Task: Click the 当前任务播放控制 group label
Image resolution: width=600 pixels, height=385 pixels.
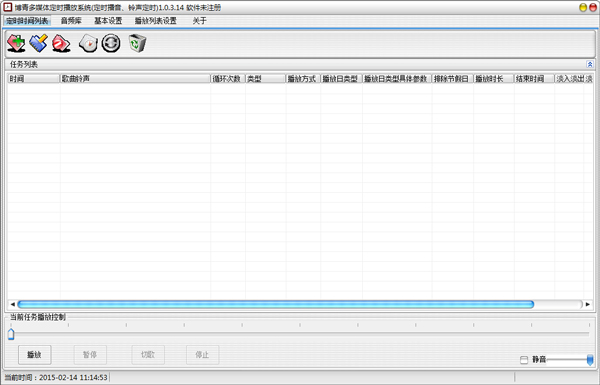Action: [38, 317]
